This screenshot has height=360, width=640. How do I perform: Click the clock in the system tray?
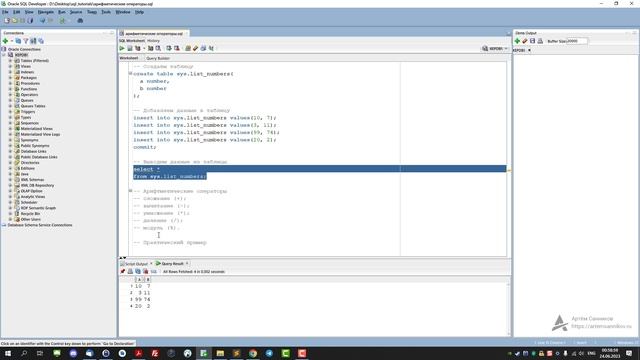(610, 353)
